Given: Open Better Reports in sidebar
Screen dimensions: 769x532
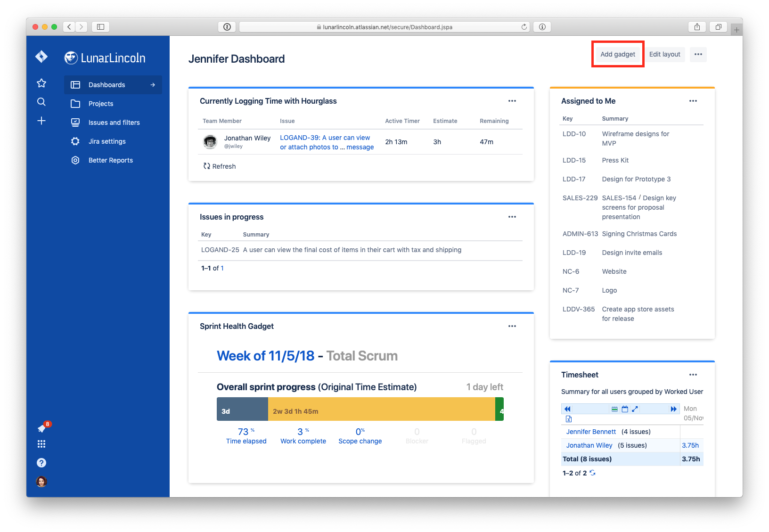Looking at the screenshot, I should (x=113, y=160).
